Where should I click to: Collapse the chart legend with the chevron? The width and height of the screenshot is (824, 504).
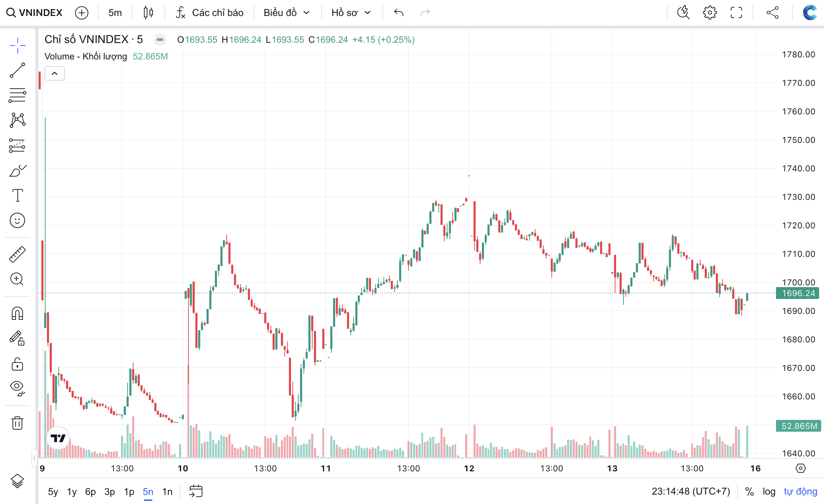click(x=54, y=73)
